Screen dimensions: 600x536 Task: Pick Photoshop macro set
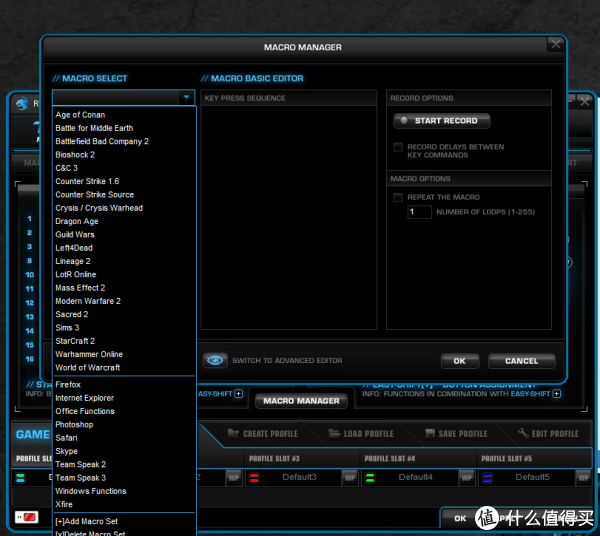tap(74, 425)
